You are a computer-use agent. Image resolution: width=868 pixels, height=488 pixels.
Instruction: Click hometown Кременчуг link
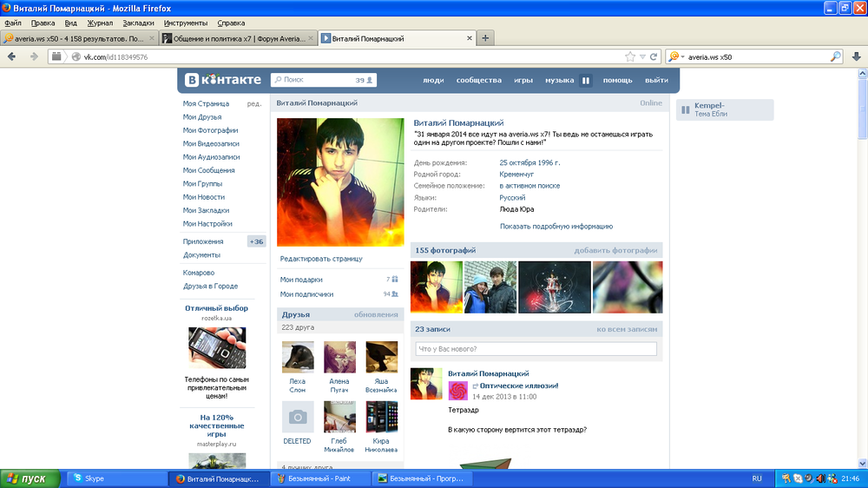(x=516, y=174)
